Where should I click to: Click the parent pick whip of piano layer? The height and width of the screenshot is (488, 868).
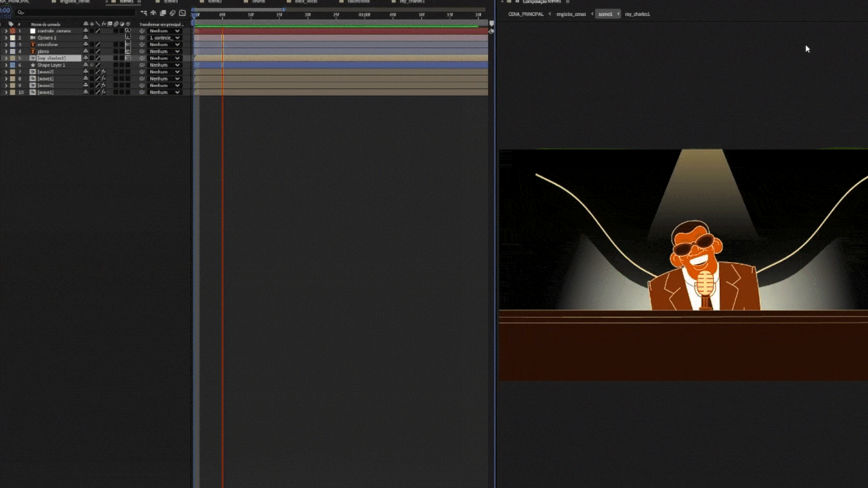142,51
